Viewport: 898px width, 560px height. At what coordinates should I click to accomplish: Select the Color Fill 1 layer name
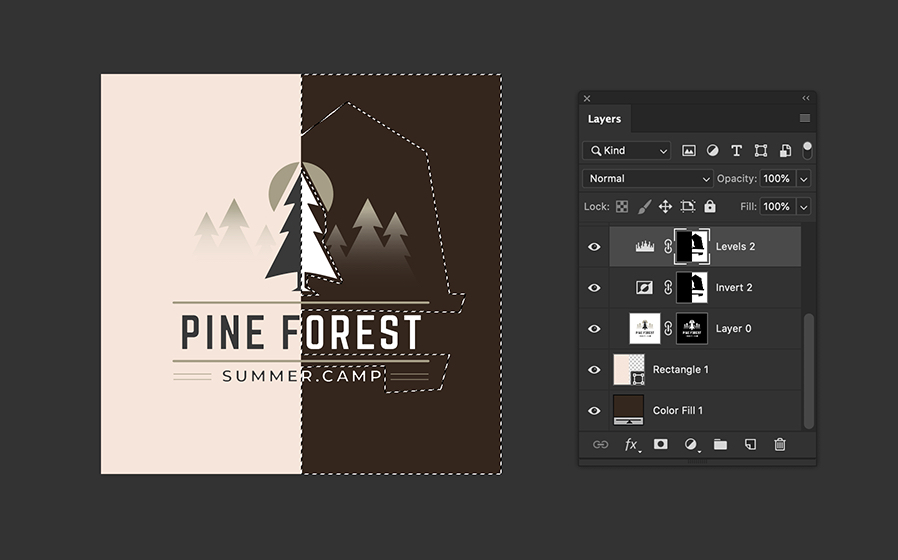tap(678, 411)
